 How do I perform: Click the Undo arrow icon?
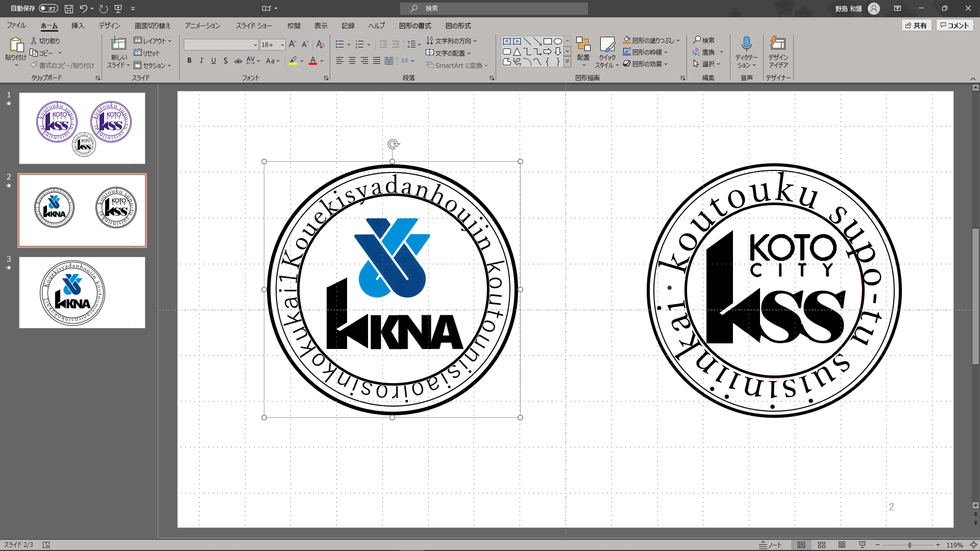tap(83, 9)
